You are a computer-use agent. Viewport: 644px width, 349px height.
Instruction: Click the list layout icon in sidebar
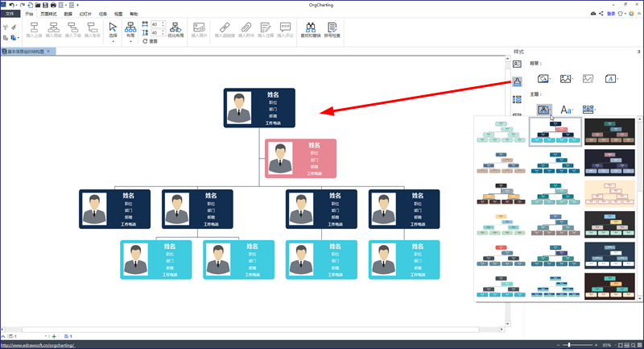[517, 99]
